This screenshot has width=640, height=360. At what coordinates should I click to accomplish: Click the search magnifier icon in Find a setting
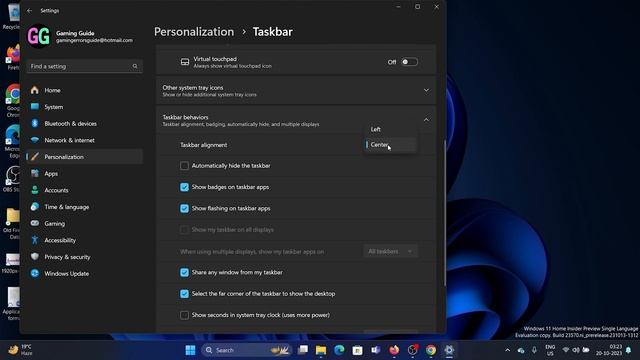(135, 66)
